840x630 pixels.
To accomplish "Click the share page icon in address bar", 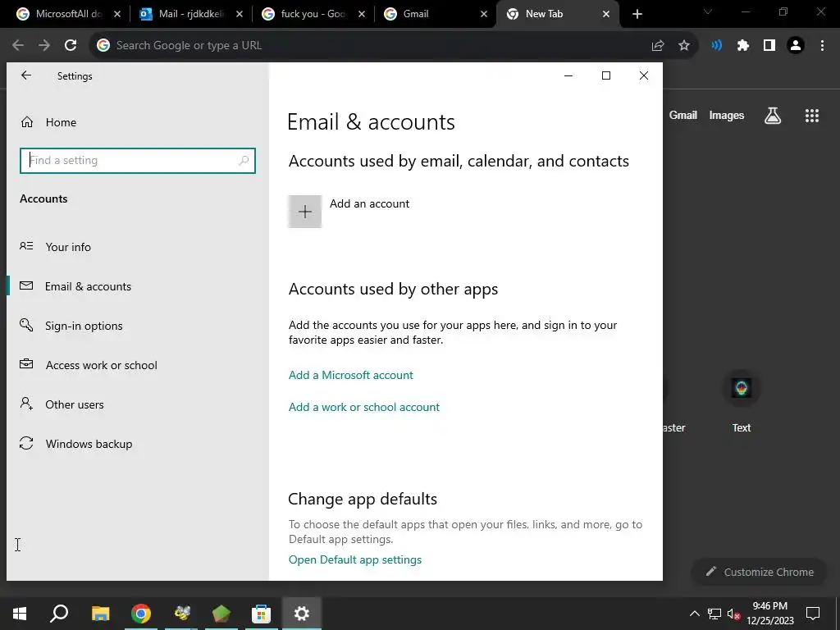I will coord(658,46).
